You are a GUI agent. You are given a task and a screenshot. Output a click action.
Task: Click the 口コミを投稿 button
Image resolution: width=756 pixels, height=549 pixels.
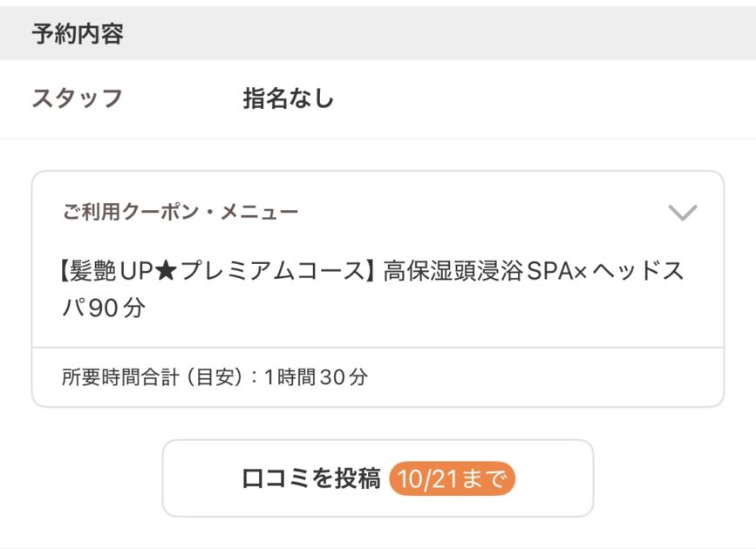tap(378, 478)
